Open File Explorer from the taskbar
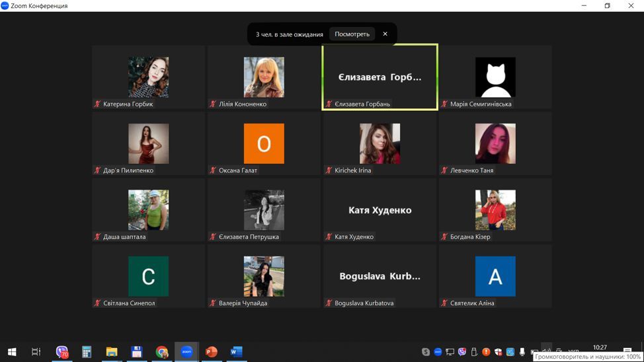Viewport: 644px width, 362px height. tap(112, 352)
